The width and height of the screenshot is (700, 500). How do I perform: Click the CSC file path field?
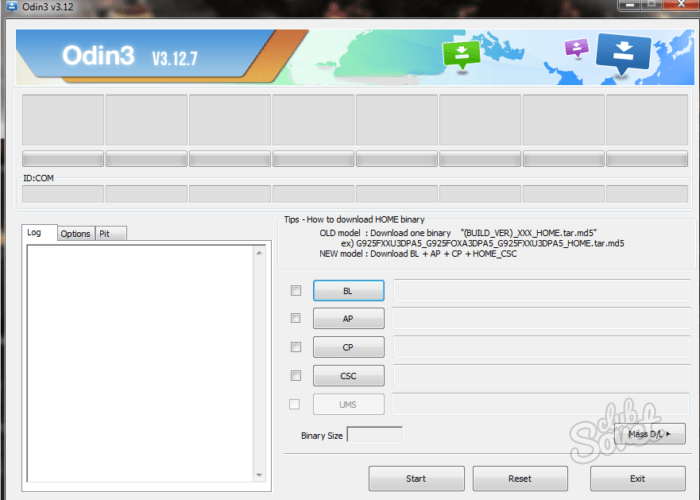542,375
